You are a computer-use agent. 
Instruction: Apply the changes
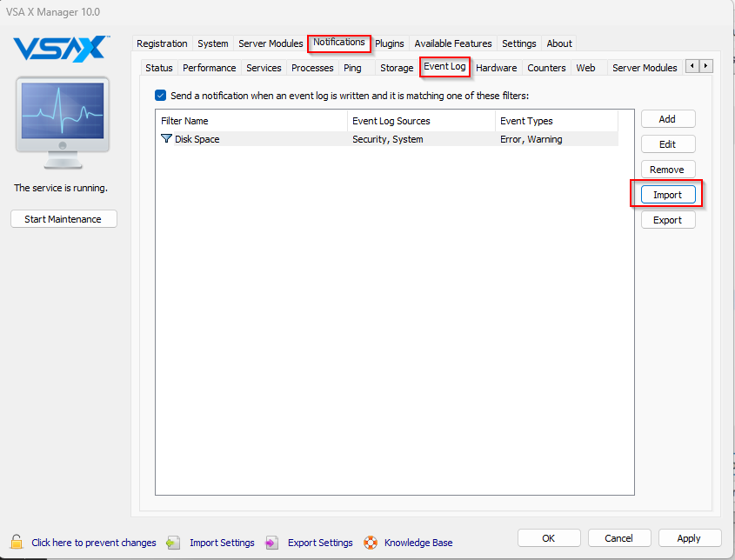pyautogui.click(x=690, y=538)
